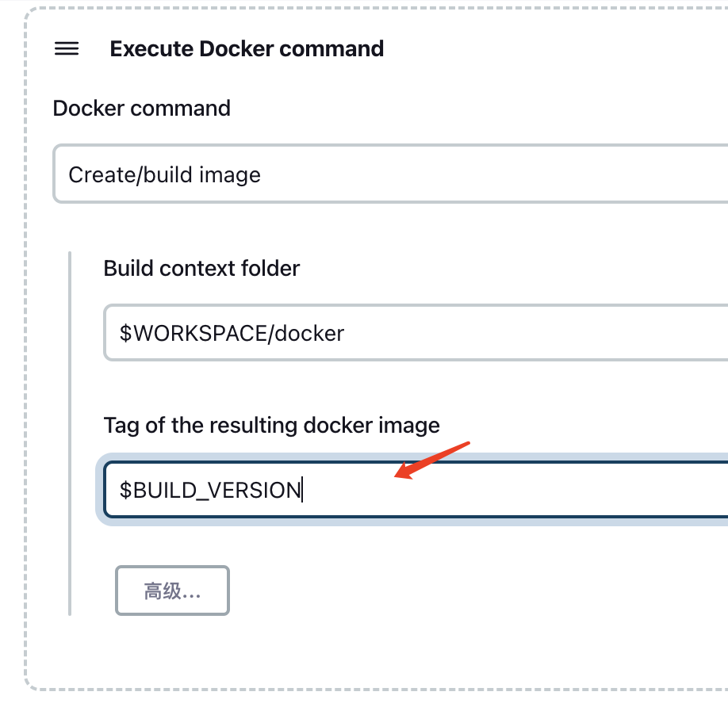Click the dashed border of the build step
728x707 pixels.
point(25,357)
